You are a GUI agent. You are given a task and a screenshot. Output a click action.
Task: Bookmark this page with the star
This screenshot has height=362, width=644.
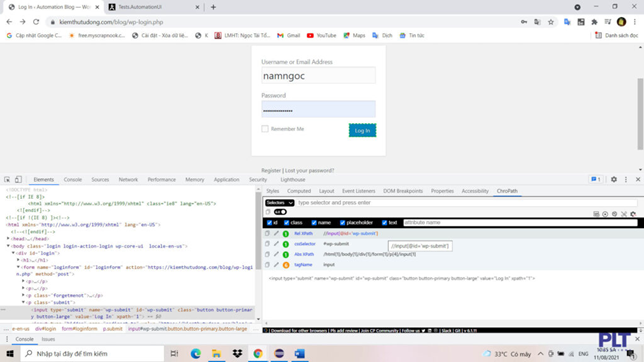coord(551,22)
